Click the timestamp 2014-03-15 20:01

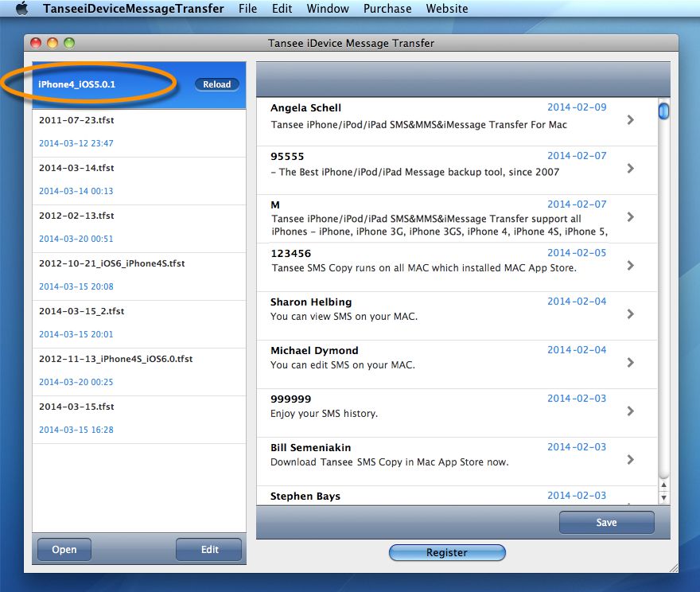click(x=76, y=334)
